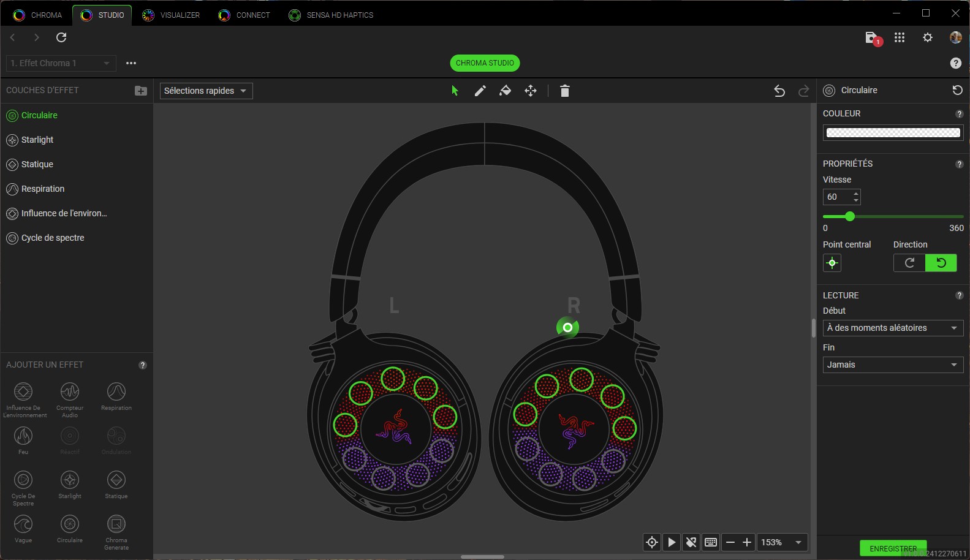Open the Début dropdown
970x560 pixels.
[893, 328]
